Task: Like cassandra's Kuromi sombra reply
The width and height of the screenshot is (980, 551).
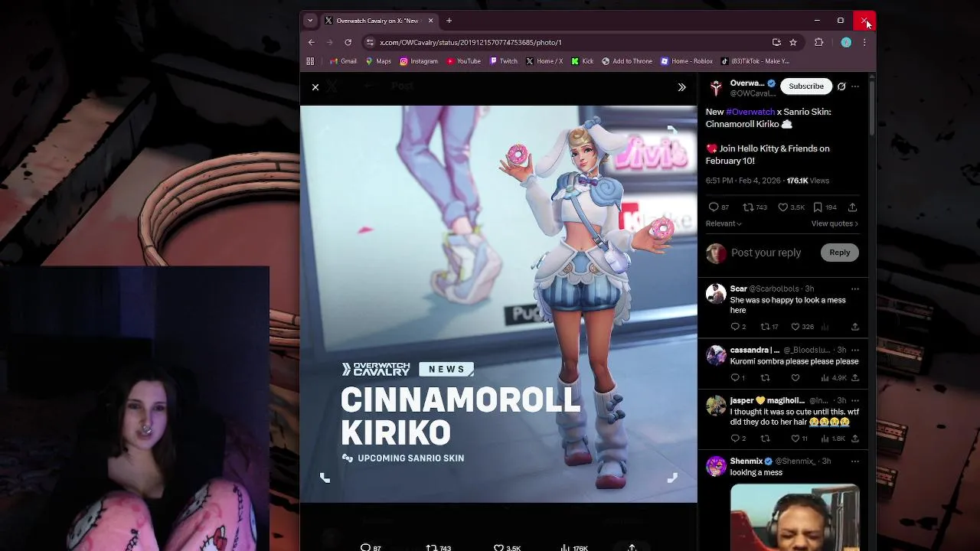Action: click(795, 377)
